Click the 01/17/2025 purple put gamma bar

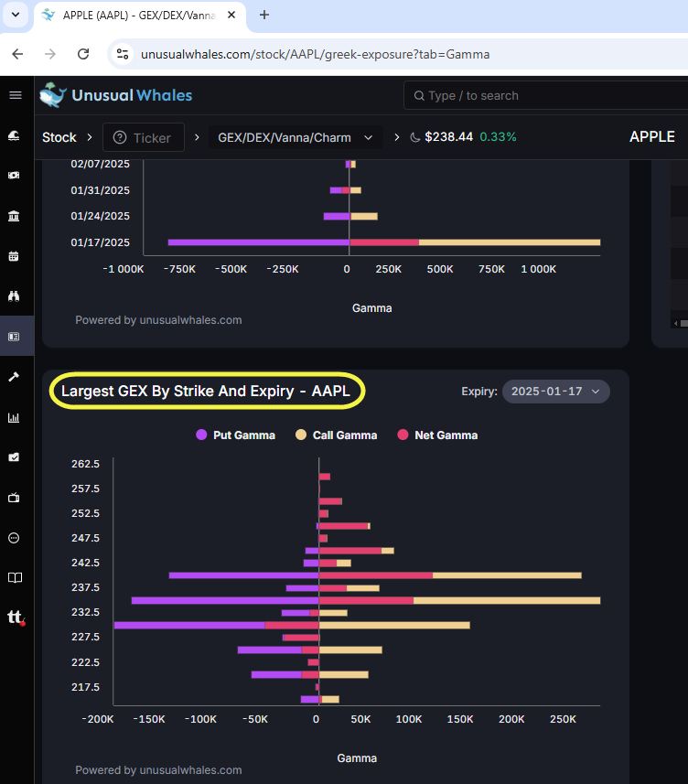click(259, 242)
